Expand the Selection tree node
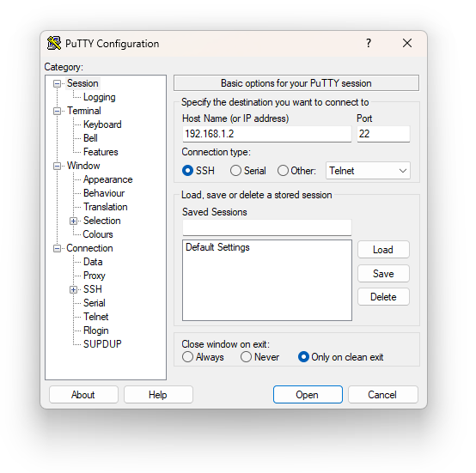 73,221
